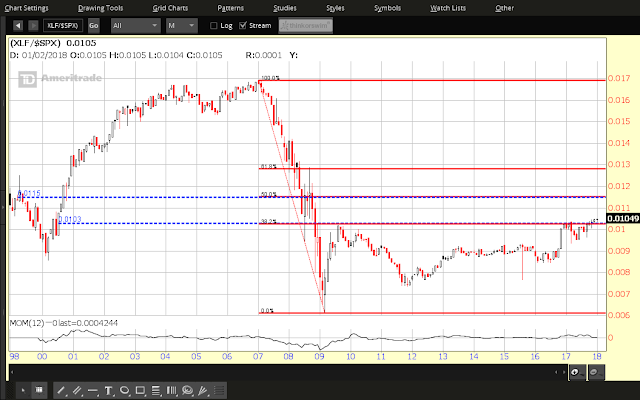
Task: Select the pointer cursor tool
Action: coord(23,390)
